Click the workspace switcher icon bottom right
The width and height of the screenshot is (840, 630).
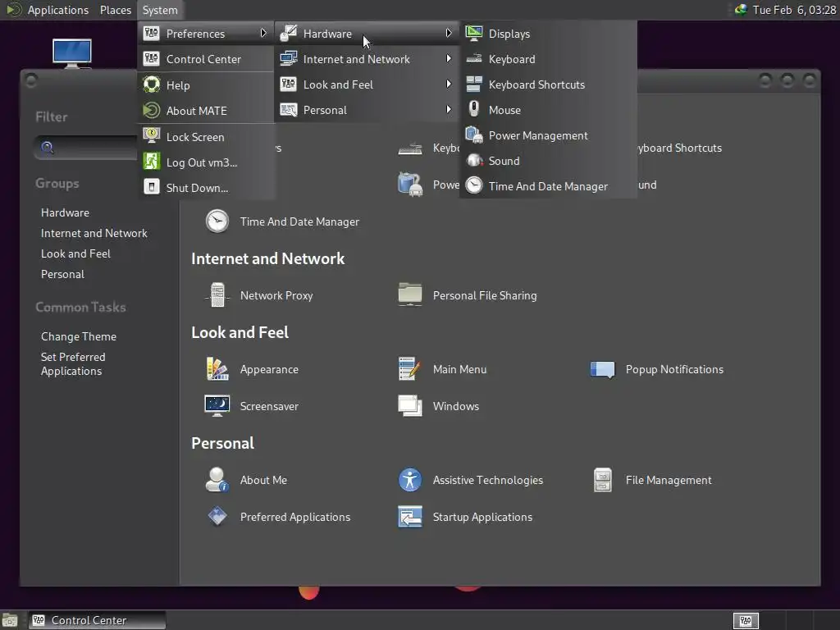(746, 621)
